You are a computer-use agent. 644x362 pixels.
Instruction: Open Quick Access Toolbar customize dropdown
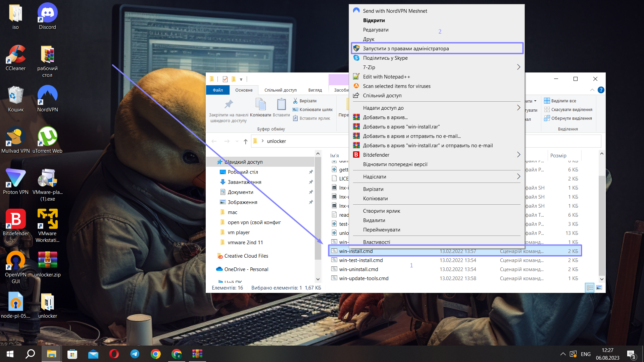coord(241,80)
